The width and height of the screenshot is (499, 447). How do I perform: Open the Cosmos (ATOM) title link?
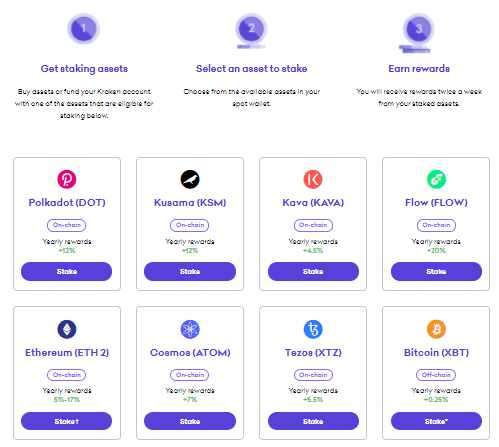coord(190,352)
